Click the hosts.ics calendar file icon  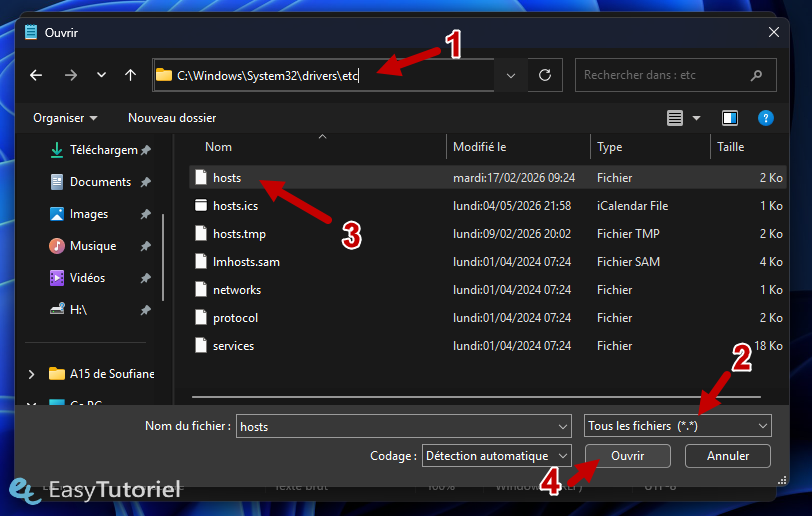point(201,206)
